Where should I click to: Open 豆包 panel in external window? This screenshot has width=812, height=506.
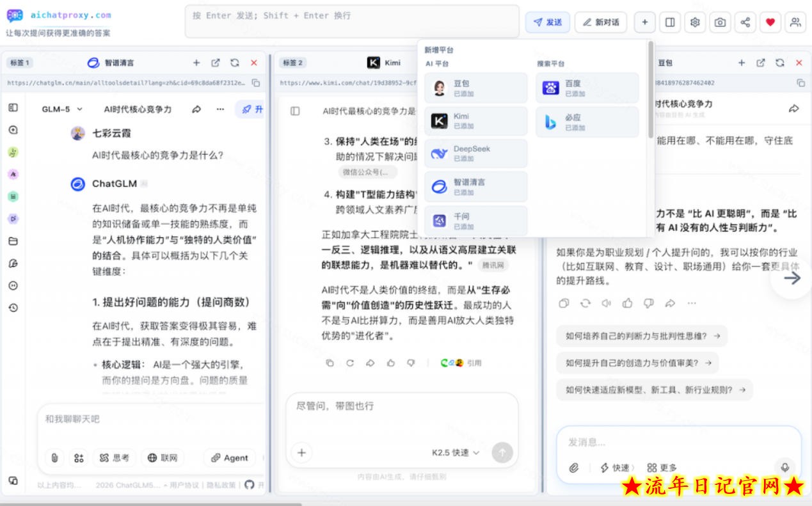click(760, 63)
